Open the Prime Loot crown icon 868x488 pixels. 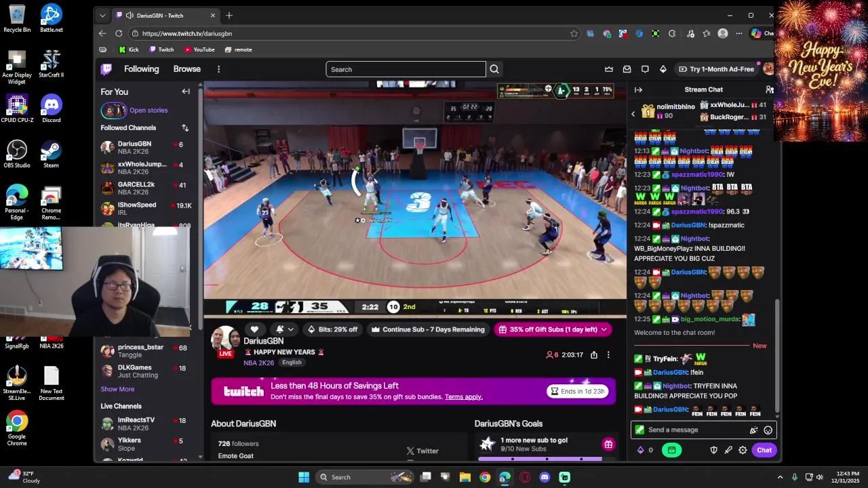[609, 69]
